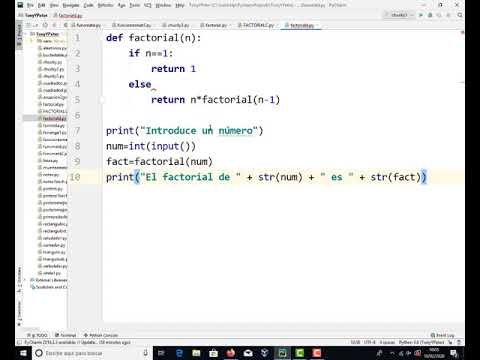Click the 4 spaces indent status indicator
Image resolution: width=480 pixels, height=360 pixels.
[x=387, y=342]
